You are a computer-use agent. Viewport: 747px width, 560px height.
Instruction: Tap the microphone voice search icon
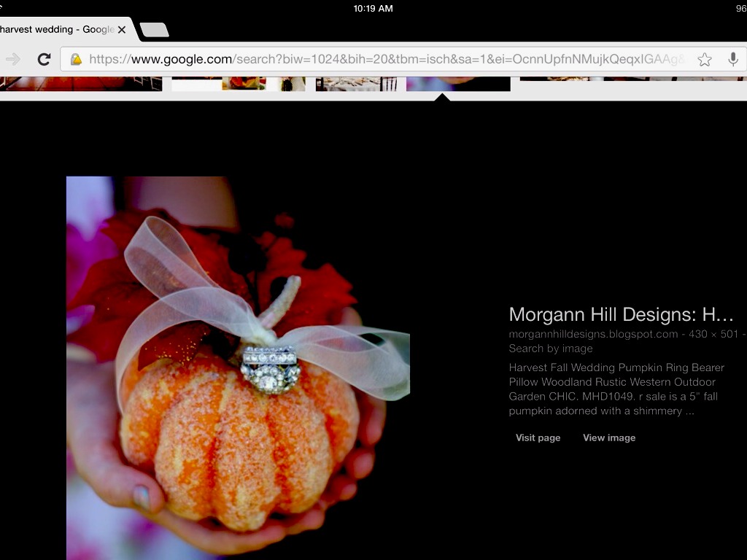(x=732, y=60)
